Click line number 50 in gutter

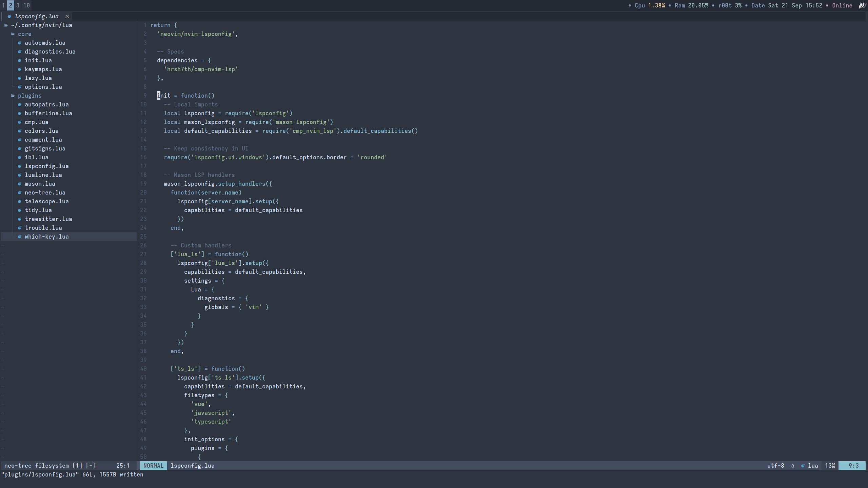pyautogui.click(x=143, y=457)
